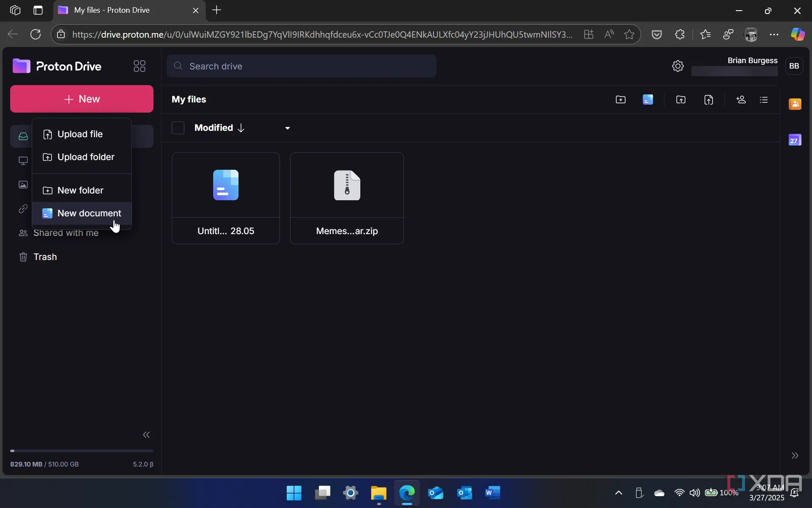Click the upload folder toolbar icon

(681, 99)
